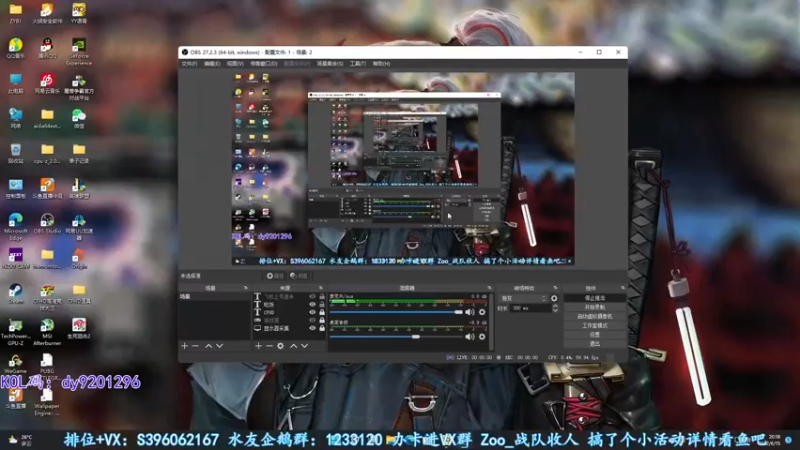This screenshot has width=800, height=450.
Task: Click second mixer track volume slider
Action: tap(396, 337)
